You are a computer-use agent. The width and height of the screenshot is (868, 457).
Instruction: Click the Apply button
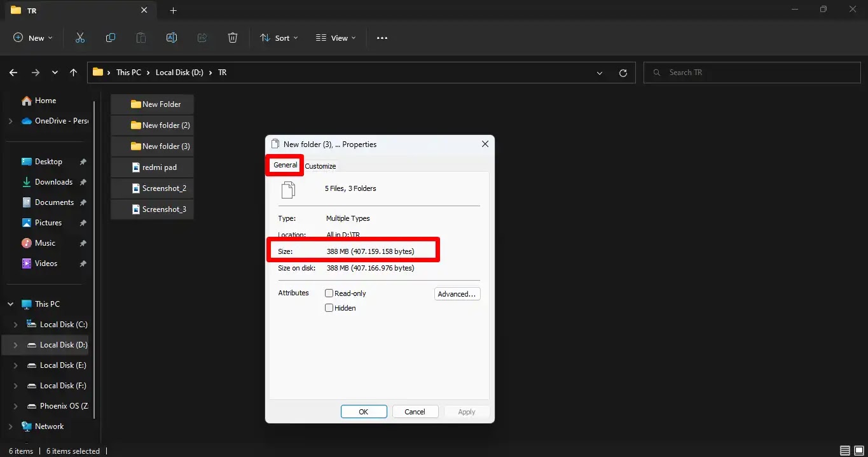click(x=467, y=412)
